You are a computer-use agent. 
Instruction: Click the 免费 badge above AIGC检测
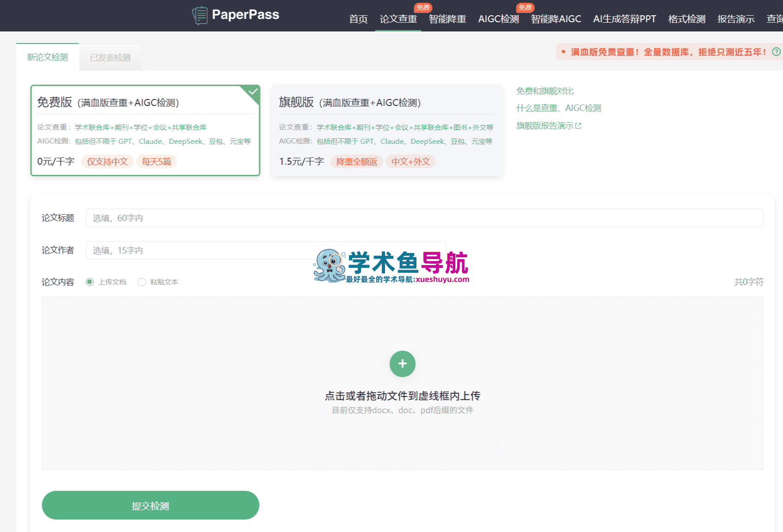[x=525, y=7]
